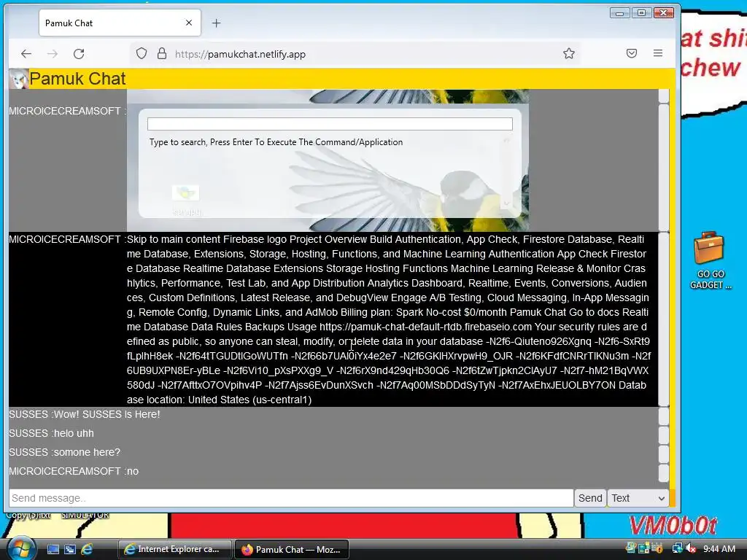Viewport: 747px width, 560px height.
Task: Open the shield tracking protection icon
Action: click(x=142, y=53)
